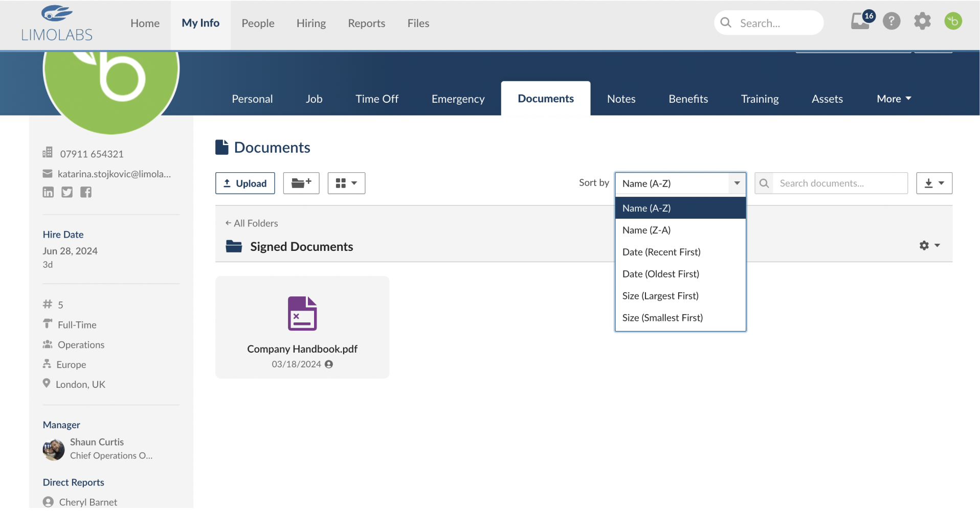Switch to the Benefits tab

[x=688, y=99]
